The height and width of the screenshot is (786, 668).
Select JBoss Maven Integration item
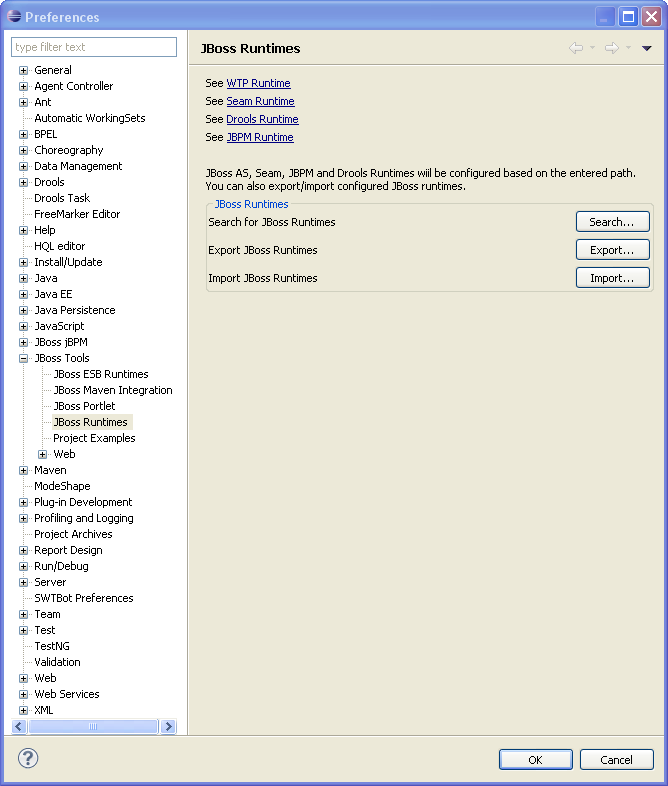[x=113, y=390]
